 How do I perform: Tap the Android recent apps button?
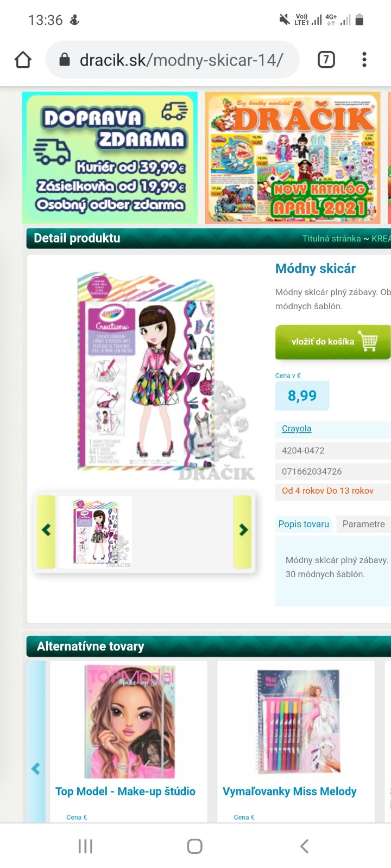(85, 846)
